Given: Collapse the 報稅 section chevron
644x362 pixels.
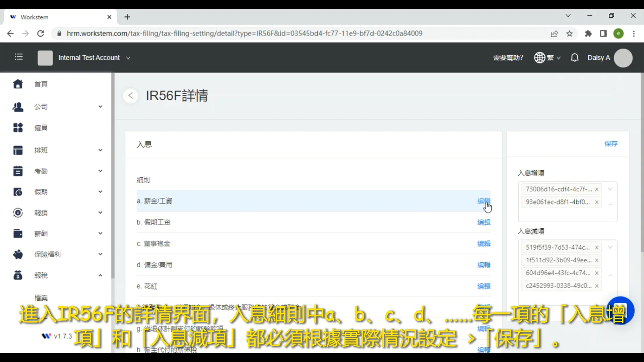Looking at the screenshot, I should 100,275.
